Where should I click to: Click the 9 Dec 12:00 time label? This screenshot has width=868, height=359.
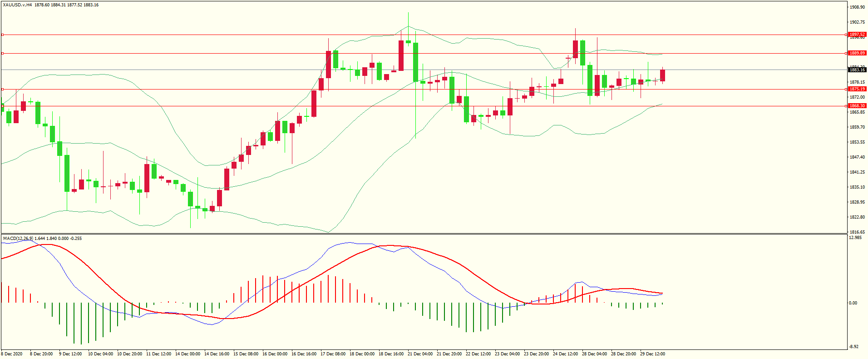point(70,354)
